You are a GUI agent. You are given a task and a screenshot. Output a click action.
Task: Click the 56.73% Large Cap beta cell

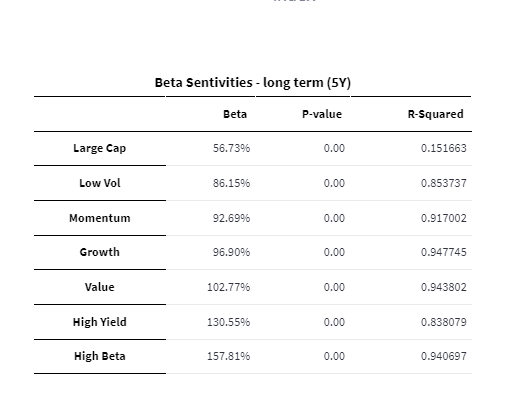click(231, 148)
